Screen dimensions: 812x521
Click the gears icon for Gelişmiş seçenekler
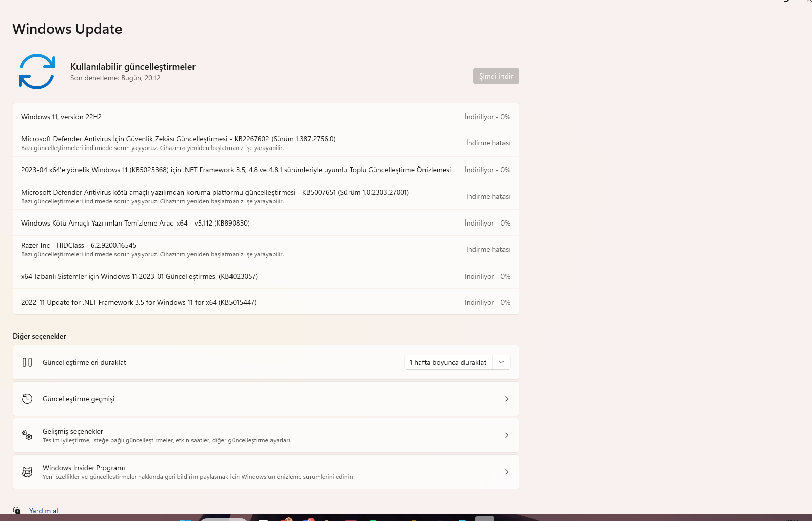pos(27,435)
